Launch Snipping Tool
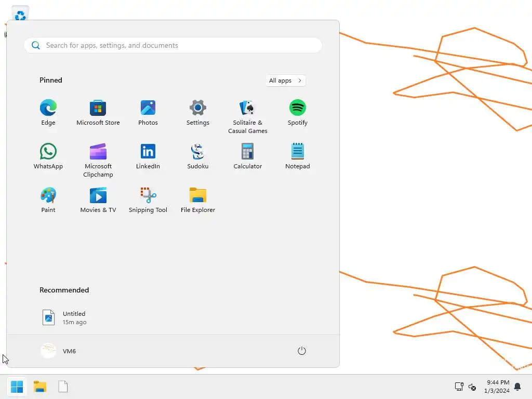The height and width of the screenshot is (399, 532). click(148, 200)
